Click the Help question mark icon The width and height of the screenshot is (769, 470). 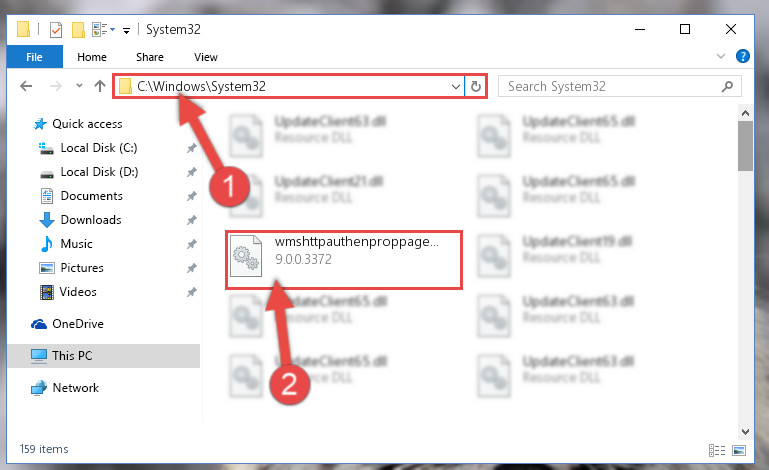point(743,56)
